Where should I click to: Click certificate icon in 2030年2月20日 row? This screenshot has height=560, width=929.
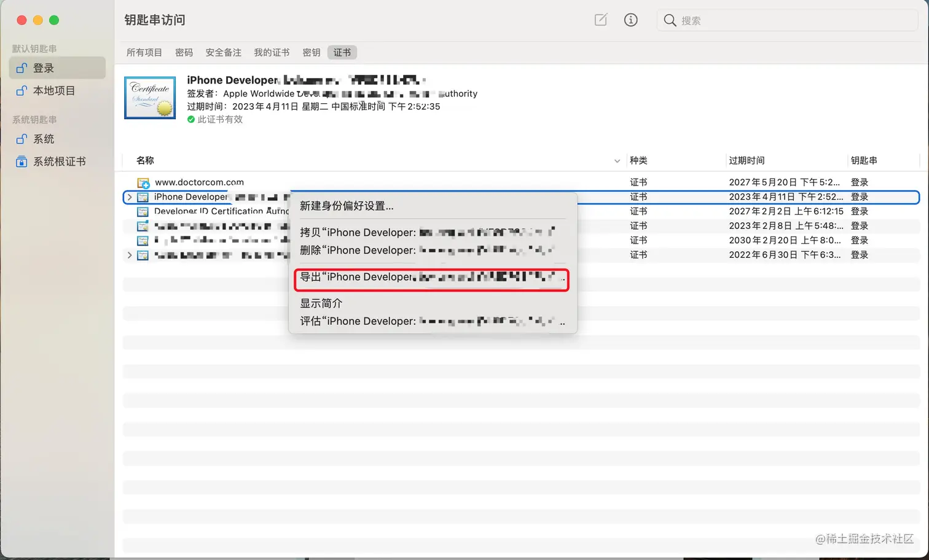[143, 240]
